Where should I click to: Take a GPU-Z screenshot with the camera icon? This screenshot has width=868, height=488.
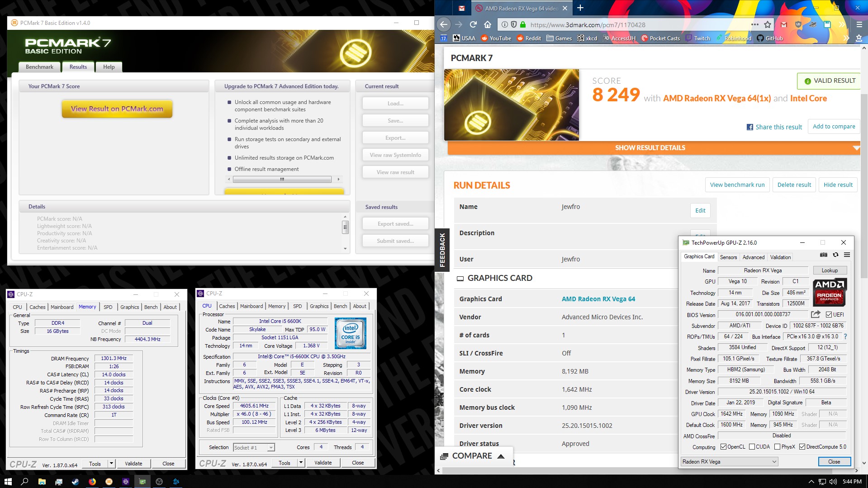coord(824,255)
